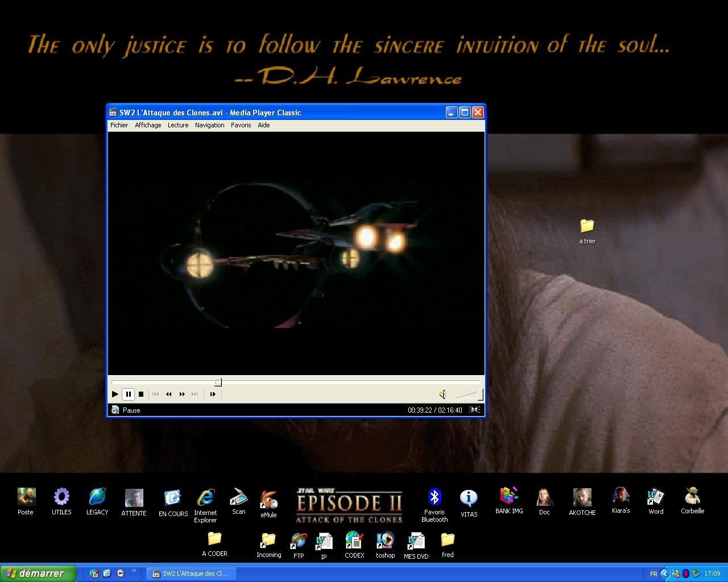Skip to the next chapter button
The width and height of the screenshot is (728, 582).
coord(195,394)
